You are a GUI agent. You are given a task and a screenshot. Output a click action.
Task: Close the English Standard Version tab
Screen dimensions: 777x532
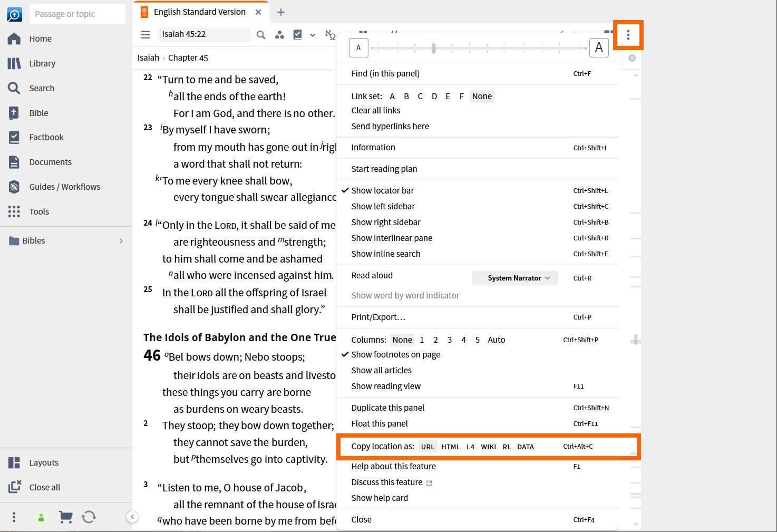pos(258,12)
